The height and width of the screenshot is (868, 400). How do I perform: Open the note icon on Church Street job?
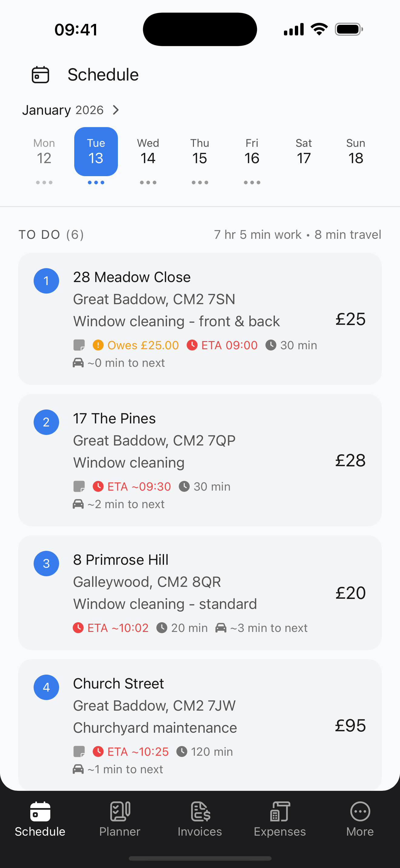pos(79,751)
